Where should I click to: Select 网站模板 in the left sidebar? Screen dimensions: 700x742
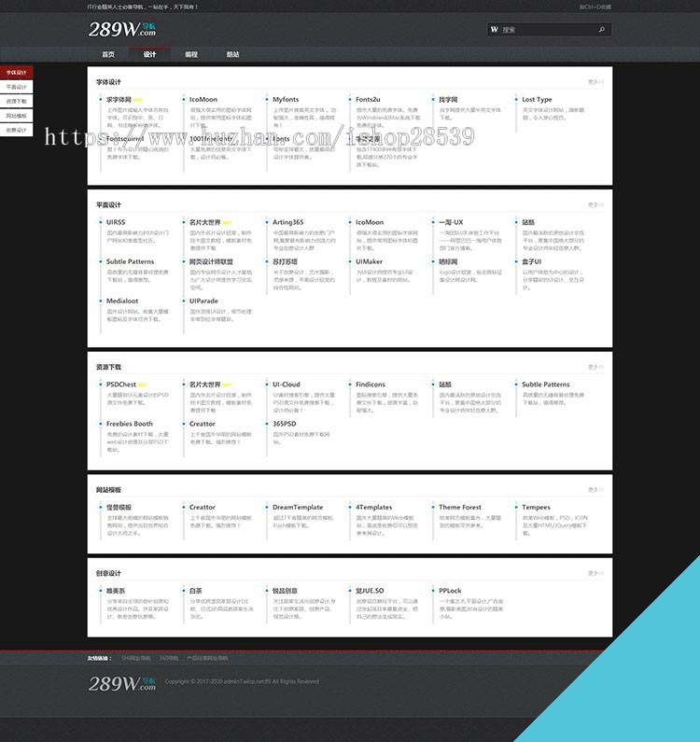click(x=16, y=116)
